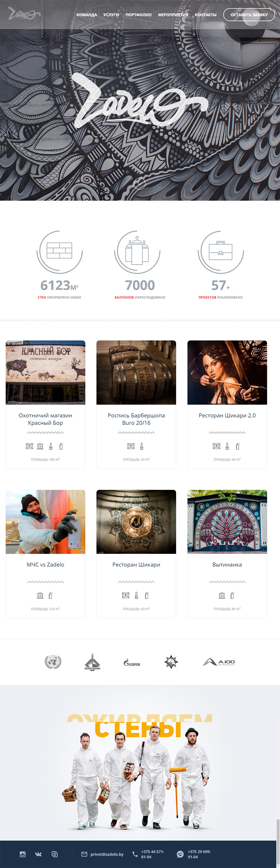Click the A100 development partner logo
The width and height of the screenshot is (280, 868).
(x=219, y=662)
